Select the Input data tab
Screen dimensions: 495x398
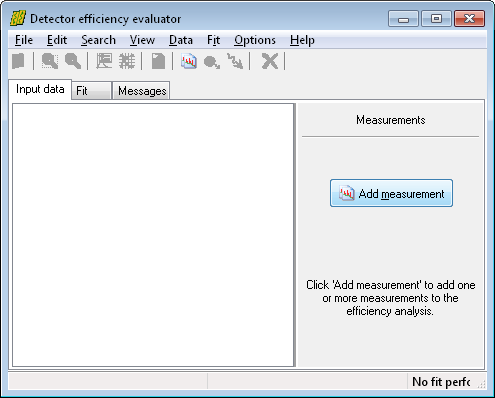40,89
